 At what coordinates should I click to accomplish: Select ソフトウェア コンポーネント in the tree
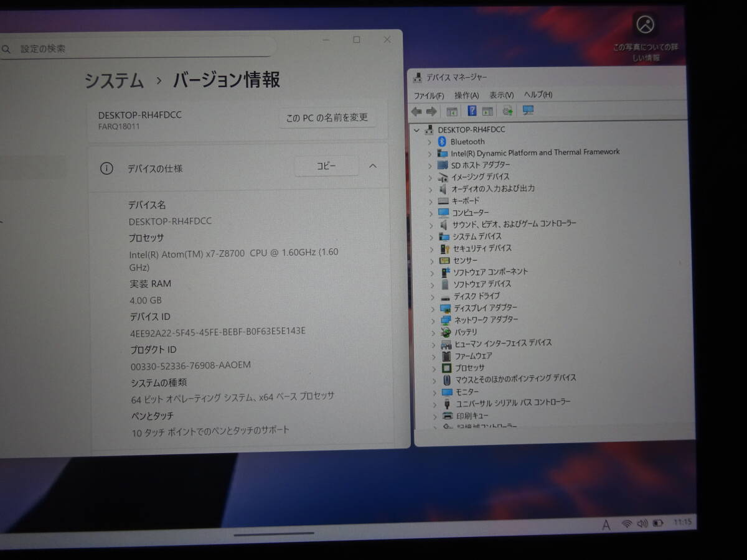pos(491,272)
